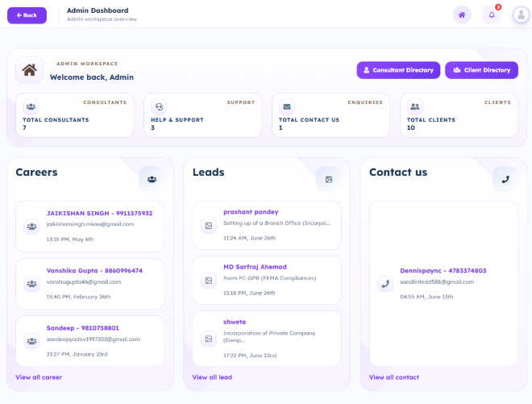Open the user profile avatar
Image resolution: width=532 pixels, height=404 pixels.
point(521,15)
